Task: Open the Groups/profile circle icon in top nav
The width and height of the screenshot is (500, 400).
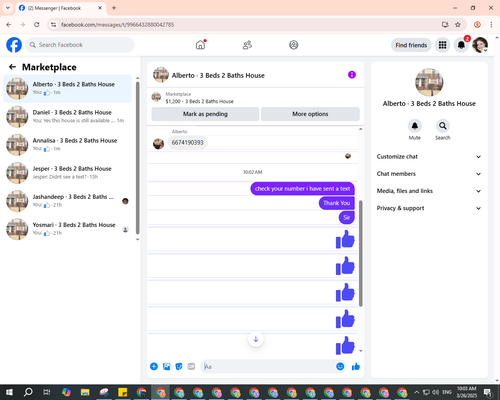Action: [x=294, y=45]
